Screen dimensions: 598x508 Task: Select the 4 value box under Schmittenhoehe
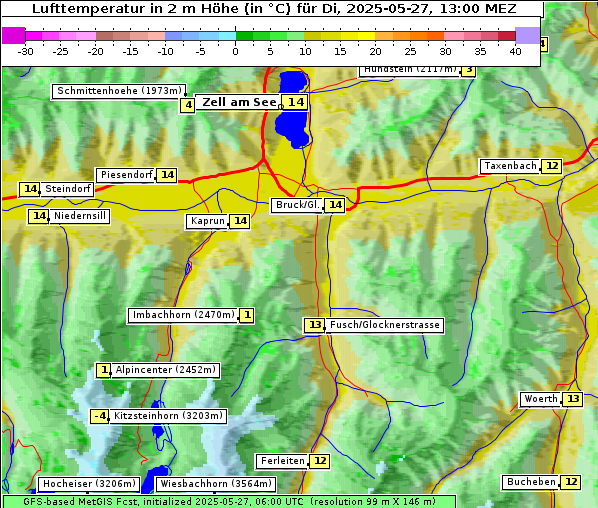pyautogui.click(x=187, y=105)
